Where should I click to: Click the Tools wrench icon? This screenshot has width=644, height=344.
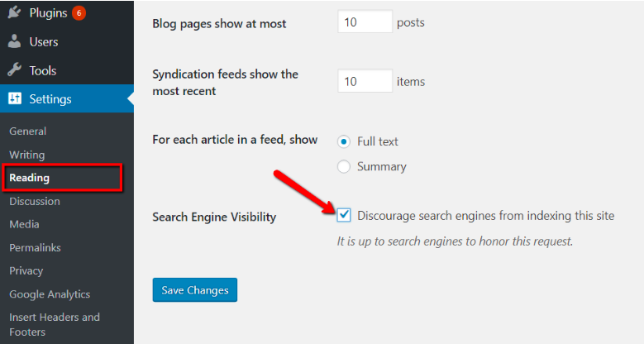coord(14,69)
